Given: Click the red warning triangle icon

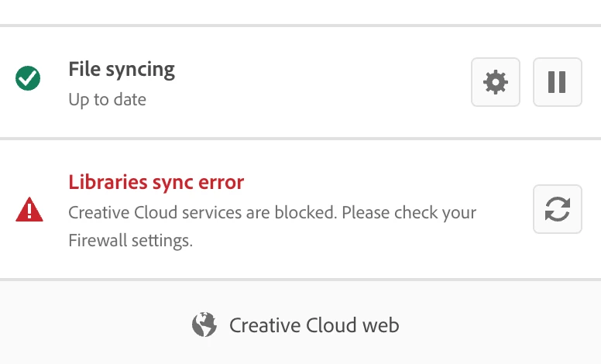Looking at the screenshot, I should click(x=29, y=210).
